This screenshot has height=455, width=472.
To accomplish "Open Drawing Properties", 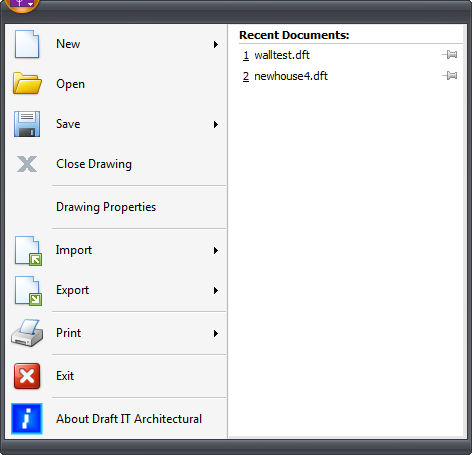I will pyautogui.click(x=116, y=207).
